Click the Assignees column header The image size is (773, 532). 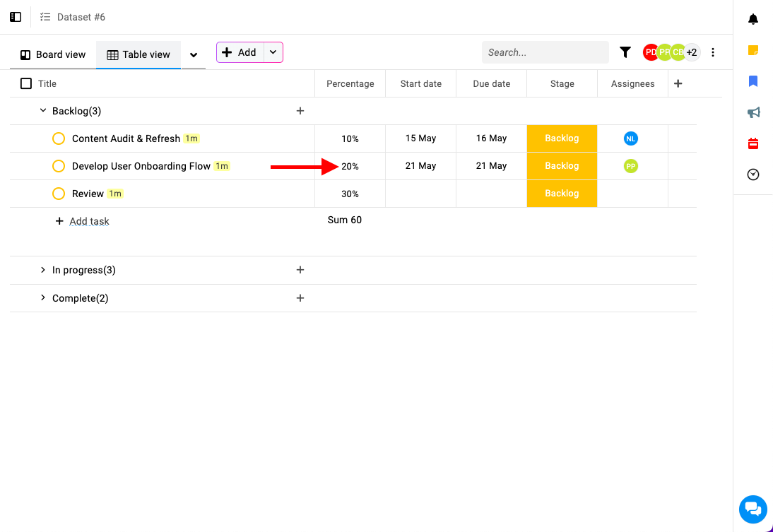click(632, 84)
